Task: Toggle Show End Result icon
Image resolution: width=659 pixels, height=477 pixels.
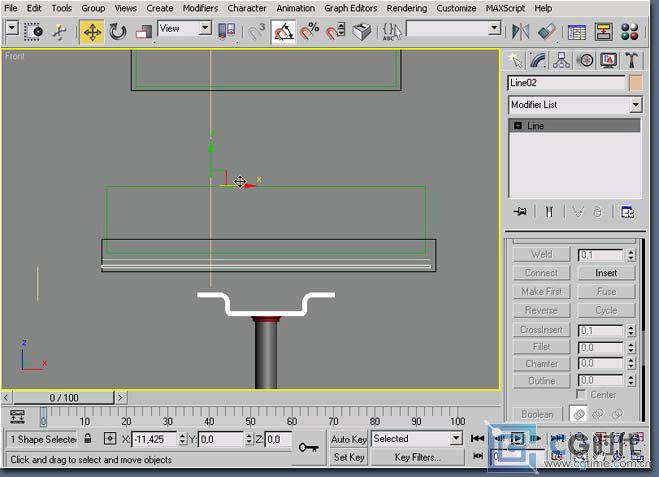Action: click(549, 211)
